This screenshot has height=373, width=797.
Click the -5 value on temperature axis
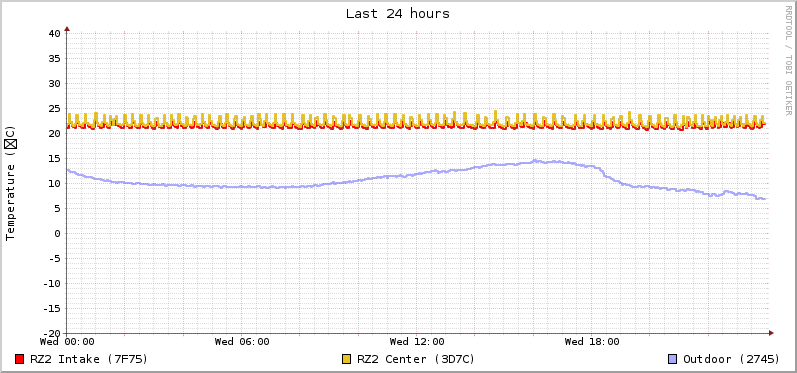tap(55, 259)
